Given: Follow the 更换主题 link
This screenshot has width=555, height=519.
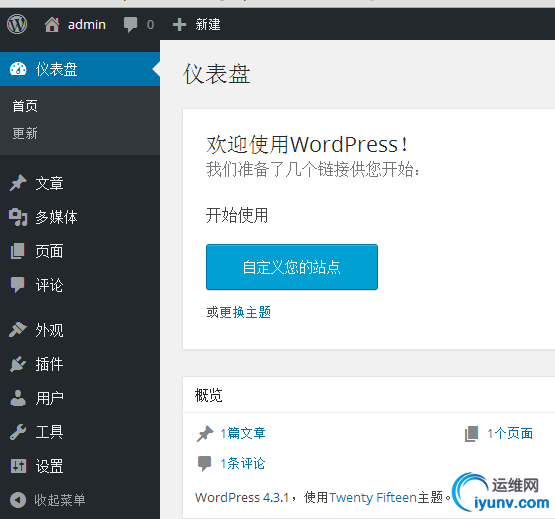Looking at the screenshot, I should 245,312.
